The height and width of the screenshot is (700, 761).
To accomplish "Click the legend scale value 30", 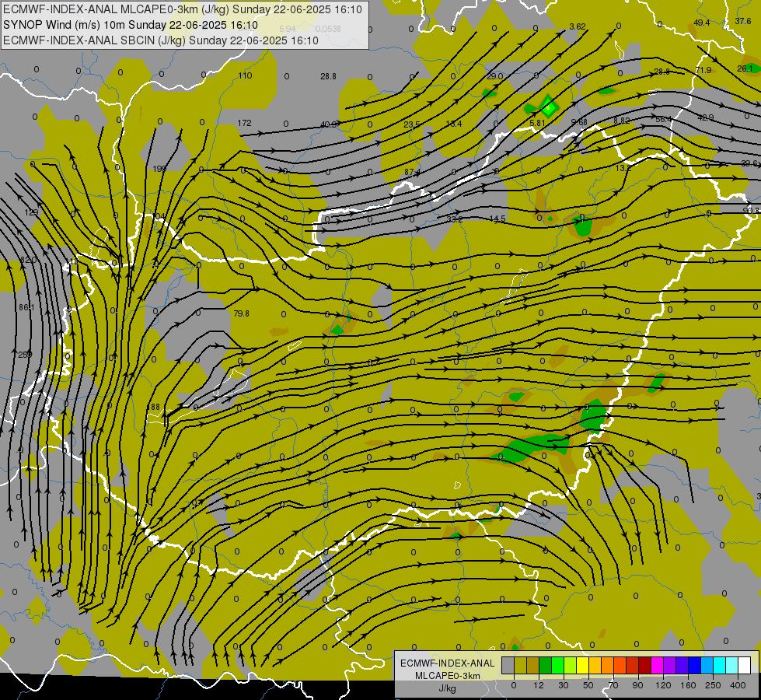I will pos(563,685).
